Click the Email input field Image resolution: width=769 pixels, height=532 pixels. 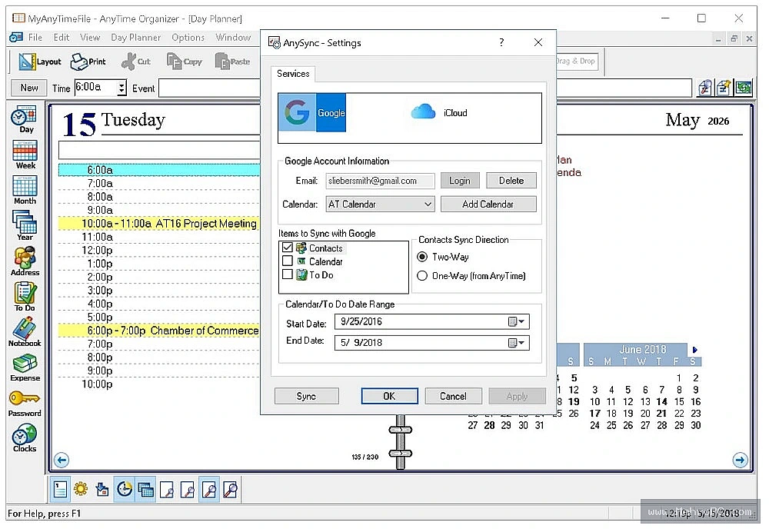coord(380,181)
